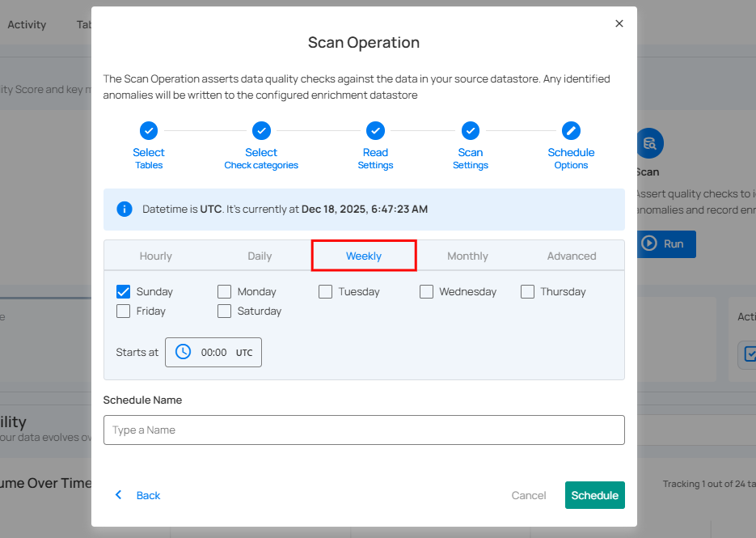Enable the Monday checkbox

[225, 291]
